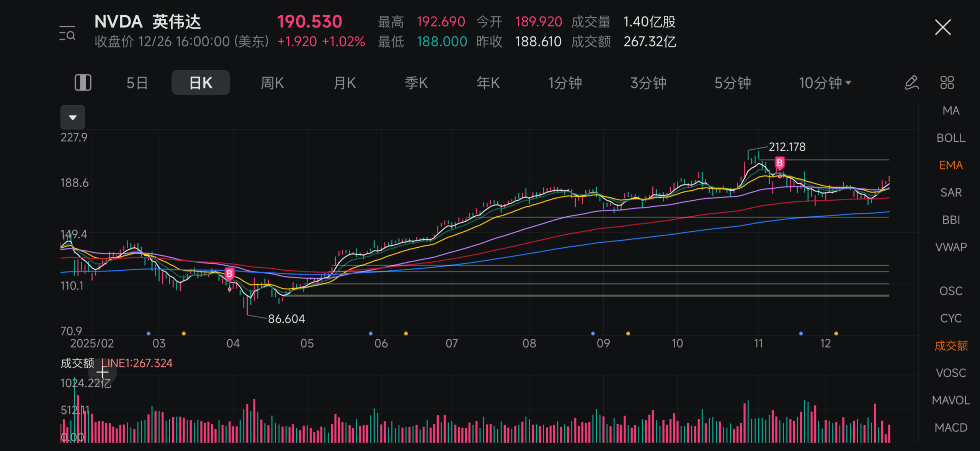Viewport: 980px width, 451px height.
Task: Tap the crosshair plus icon by LINE1
Action: click(102, 372)
